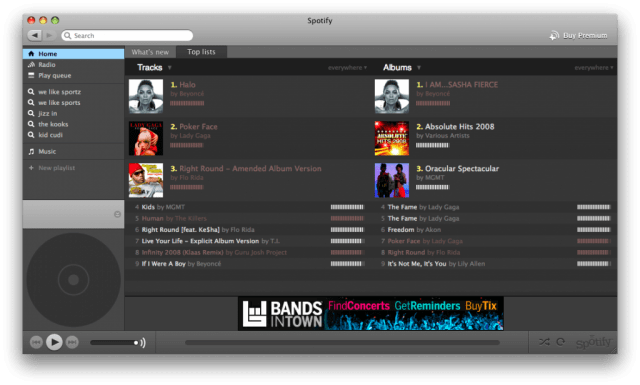The height and width of the screenshot is (385, 640).
Task: Collapse the album art panel
Action: [x=117, y=214]
